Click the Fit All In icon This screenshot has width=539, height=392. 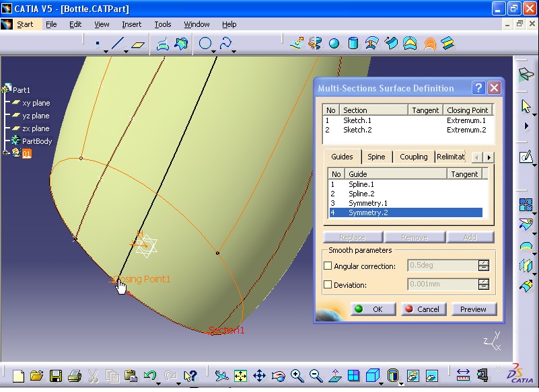coord(241,375)
